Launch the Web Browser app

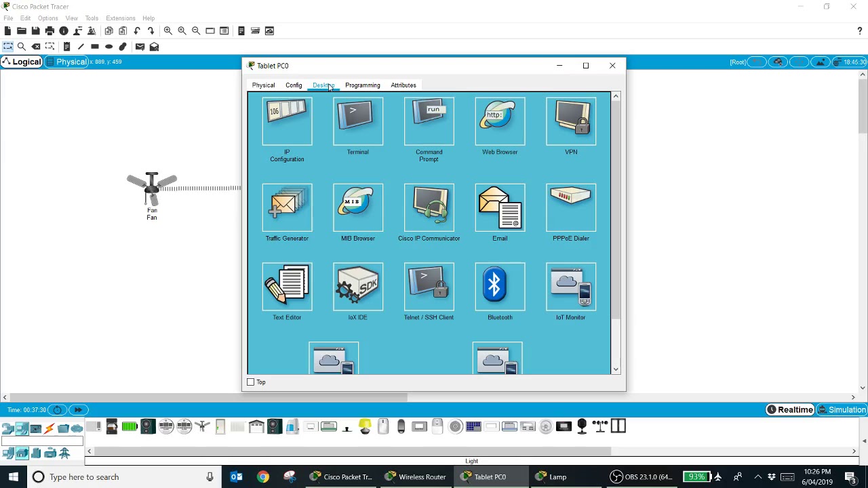(500, 121)
